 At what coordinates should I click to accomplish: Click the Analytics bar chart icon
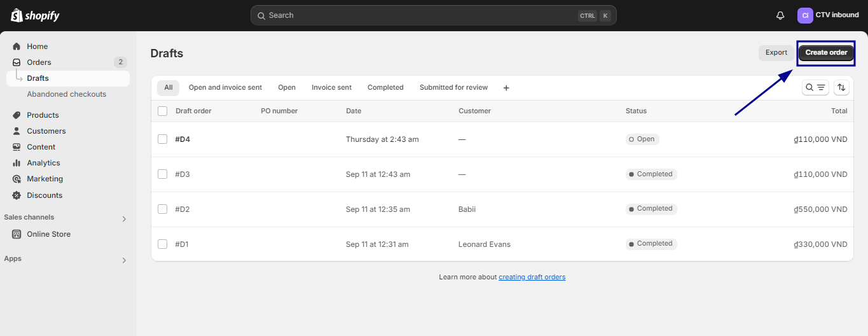point(17,163)
